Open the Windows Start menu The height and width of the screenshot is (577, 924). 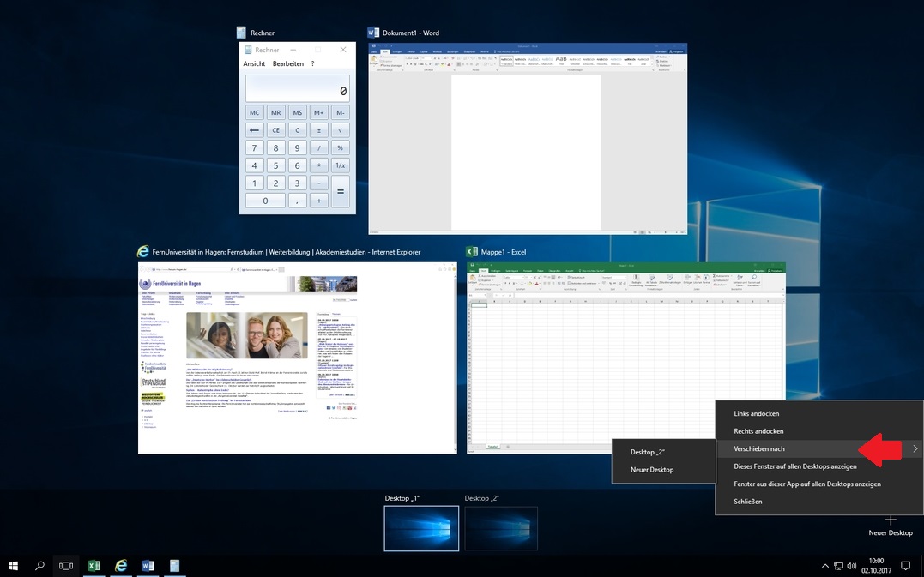(14, 566)
